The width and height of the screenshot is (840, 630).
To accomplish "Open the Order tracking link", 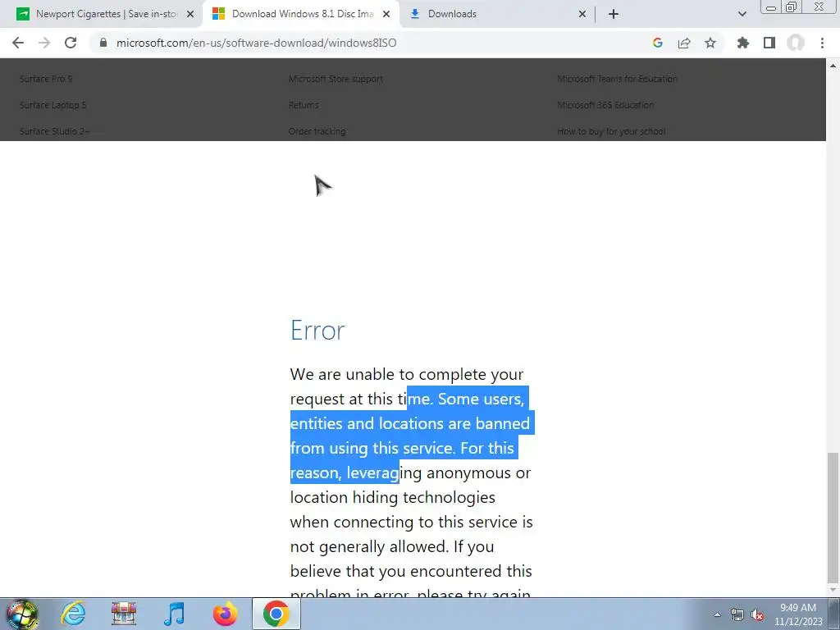I will (x=317, y=131).
